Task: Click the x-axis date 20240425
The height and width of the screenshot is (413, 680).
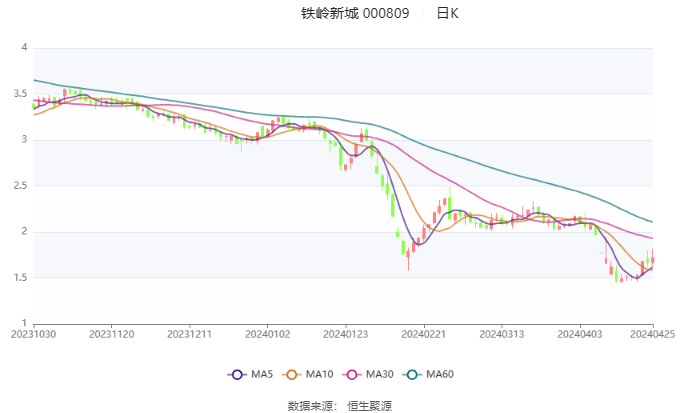Action: point(653,334)
